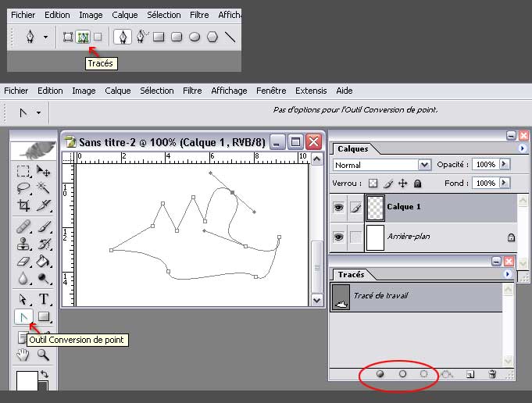532x403 pixels.
Task: Open the Normal blend mode dropdown
Action: click(424, 165)
